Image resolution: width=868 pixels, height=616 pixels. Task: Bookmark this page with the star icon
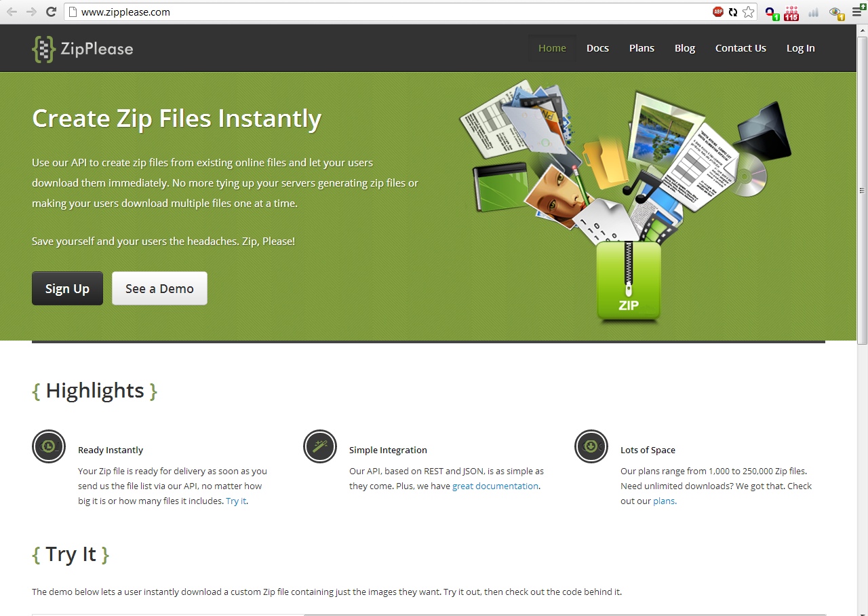tap(748, 12)
